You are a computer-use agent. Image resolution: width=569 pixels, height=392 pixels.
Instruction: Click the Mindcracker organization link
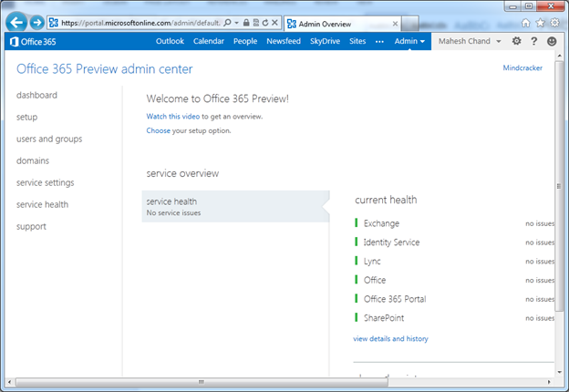click(522, 67)
